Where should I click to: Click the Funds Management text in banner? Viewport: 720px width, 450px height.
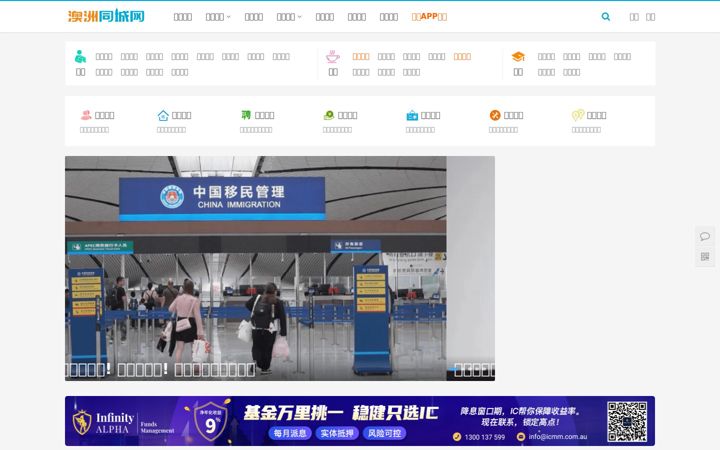click(x=157, y=428)
